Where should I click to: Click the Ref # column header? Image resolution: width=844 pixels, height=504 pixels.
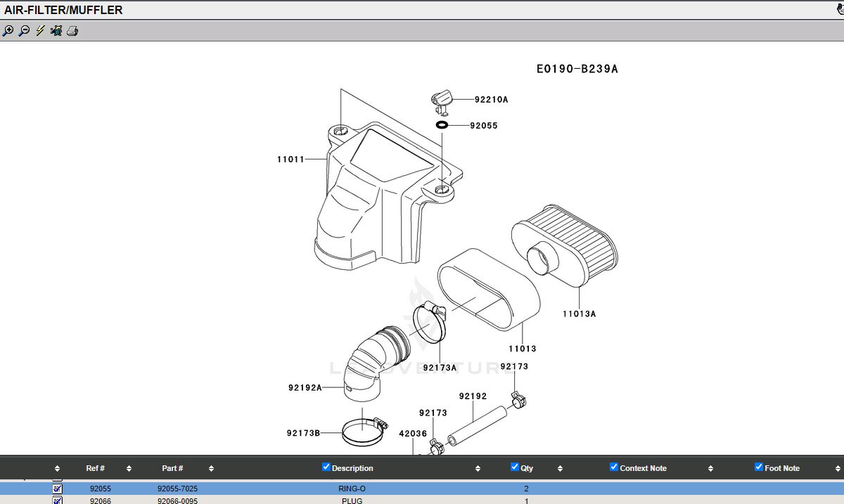[x=96, y=468]
